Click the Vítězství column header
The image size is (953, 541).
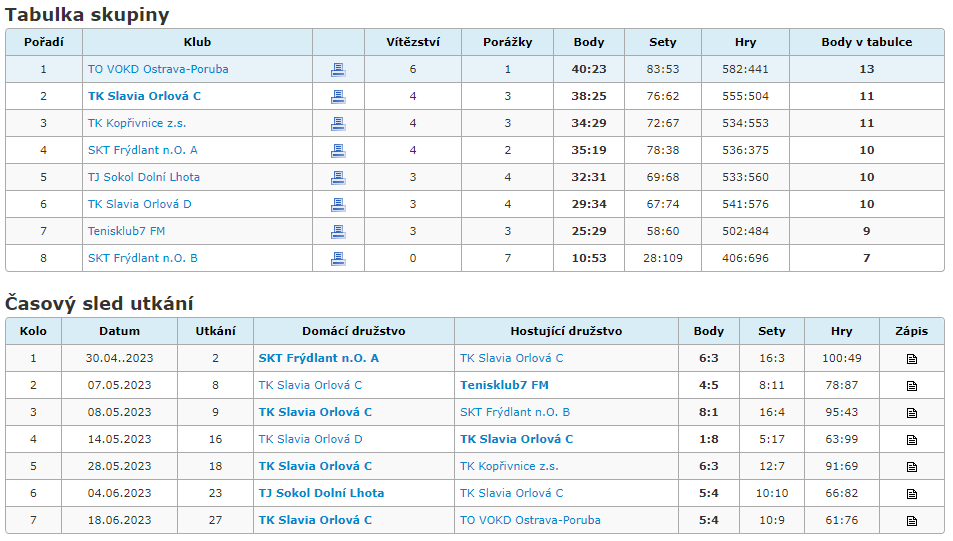pos(413,42)
